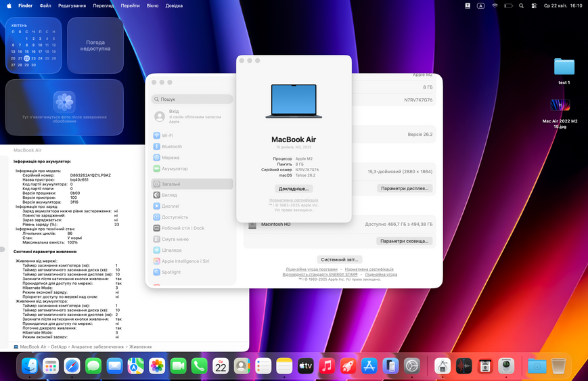Open Photos app in the Dock
This screenshot has height=381, width=588.
click(157, 366)
